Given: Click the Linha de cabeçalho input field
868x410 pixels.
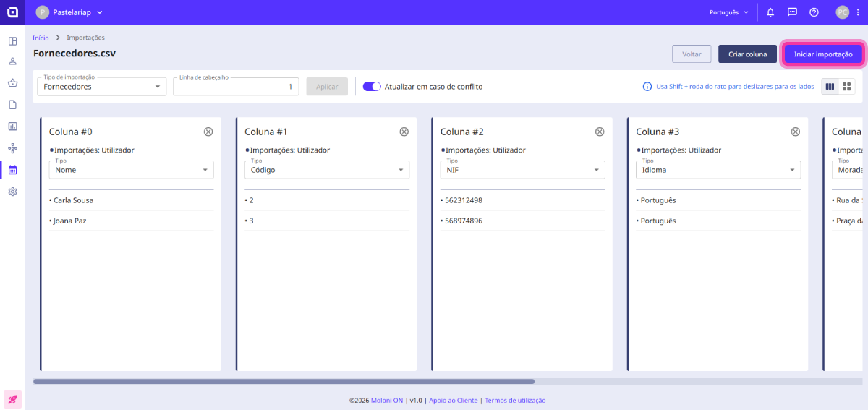Looking at the screenshot, I should tap(236, 87).
